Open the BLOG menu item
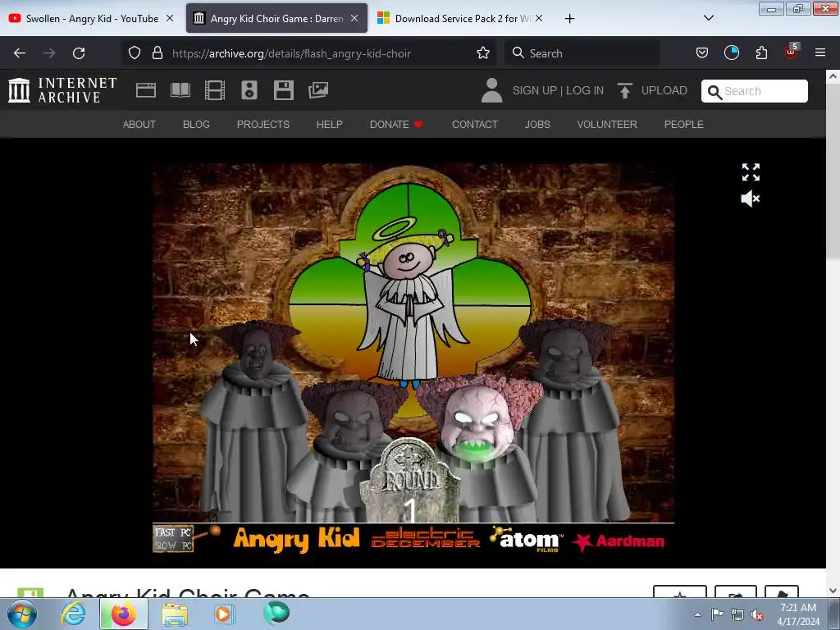This screenshot has height=630, width=840. pos(196,125)
